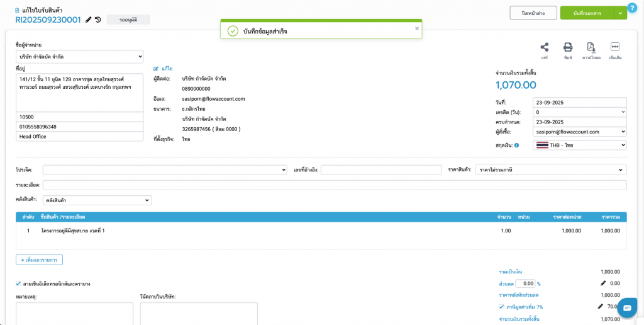Click the pencil icon beside document number

click(x=89, y=20)
